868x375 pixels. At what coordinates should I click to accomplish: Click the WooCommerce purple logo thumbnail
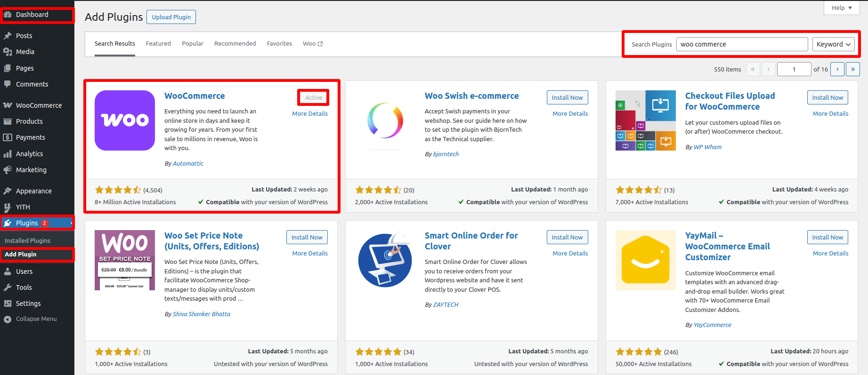pos(125,120)
